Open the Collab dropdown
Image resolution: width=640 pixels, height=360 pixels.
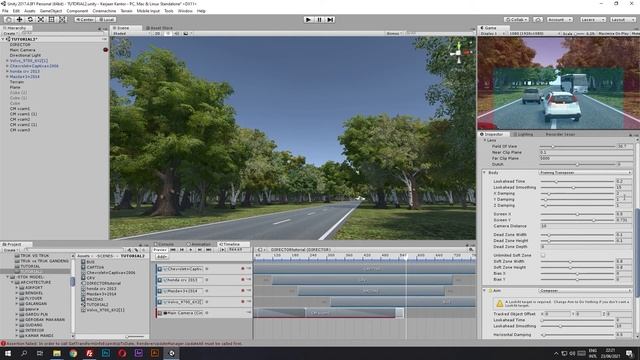516,19
